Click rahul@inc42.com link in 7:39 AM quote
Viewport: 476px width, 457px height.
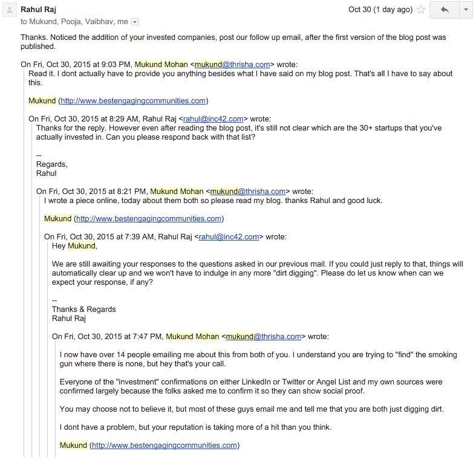(x=229, y=236)
